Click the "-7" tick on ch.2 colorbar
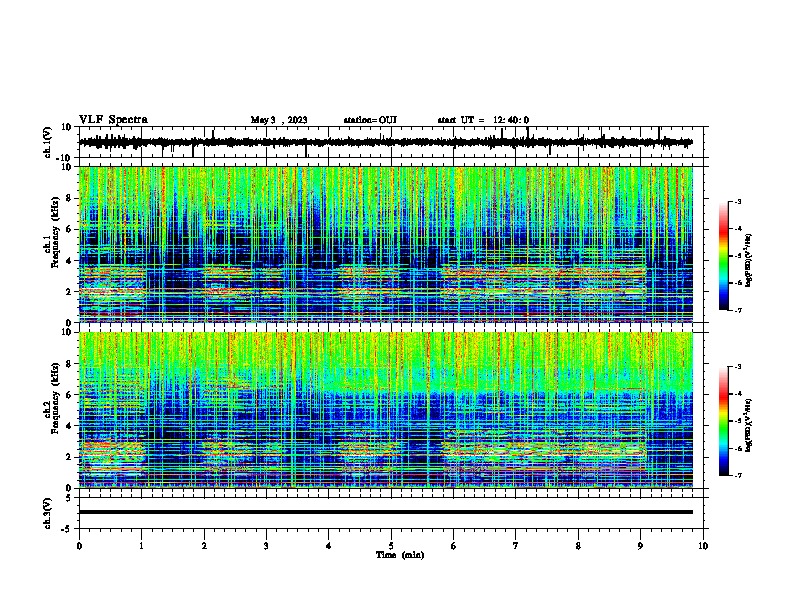Viewport: 792px width, 612px height. [x=737, y=476]
